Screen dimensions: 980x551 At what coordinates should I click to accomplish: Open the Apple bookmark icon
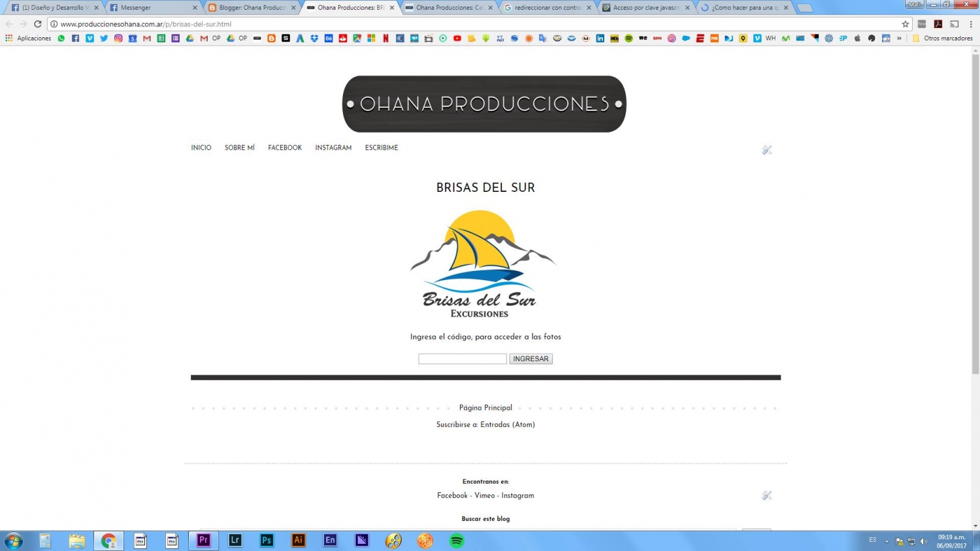[857, 39]
